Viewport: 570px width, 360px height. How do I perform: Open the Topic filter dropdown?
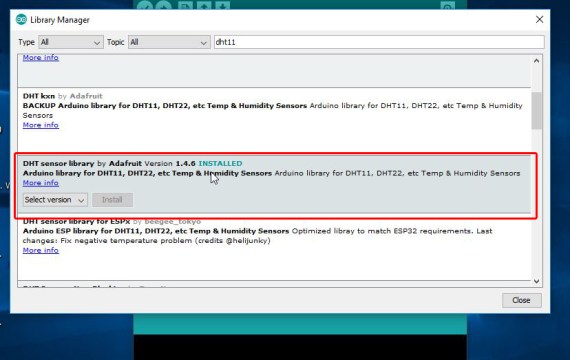point(169,42)
